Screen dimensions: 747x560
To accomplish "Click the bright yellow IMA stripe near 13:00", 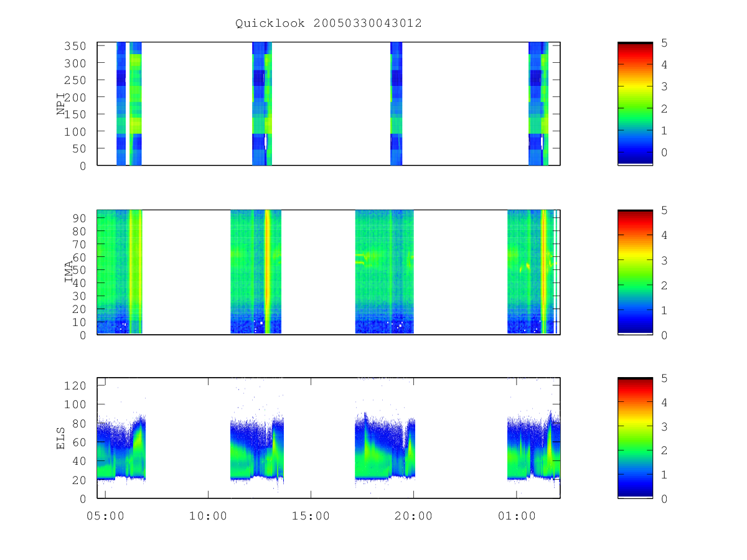I will [268, 272].
